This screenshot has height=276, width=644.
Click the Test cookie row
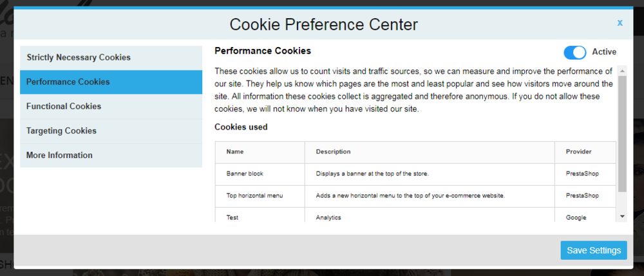pos(232,217)
